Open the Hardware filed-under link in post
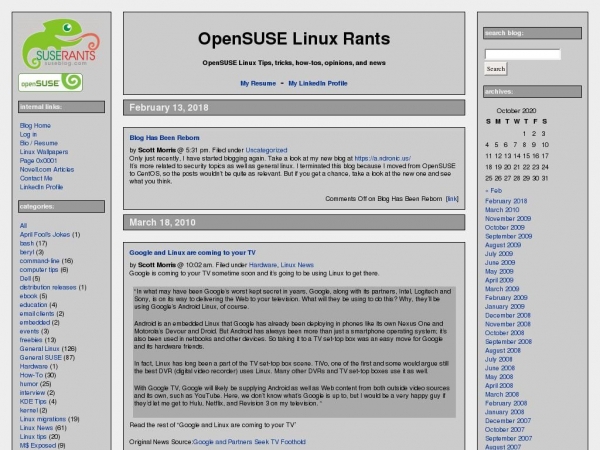Screen dimensions: 600x450 click(262, 265)
